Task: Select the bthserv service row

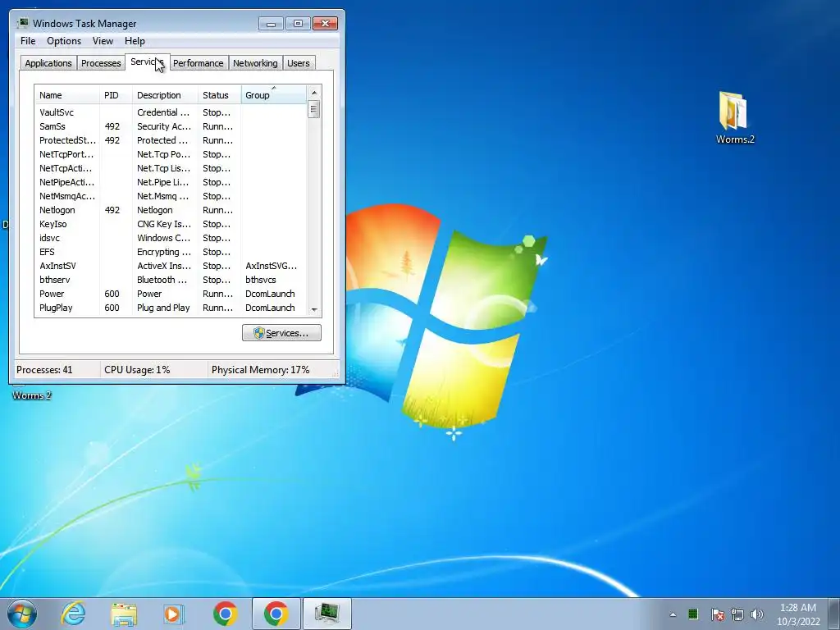Action: (x=171, y=280)
